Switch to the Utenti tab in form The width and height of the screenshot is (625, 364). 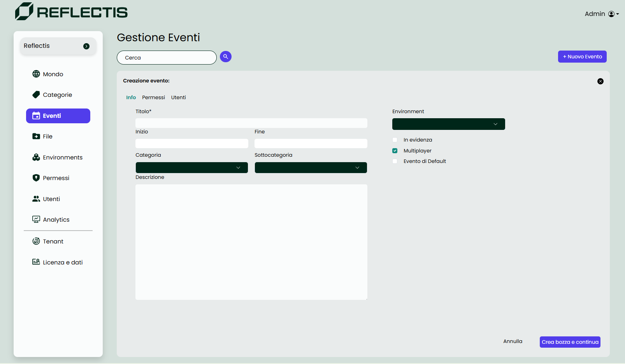[178, 98]
